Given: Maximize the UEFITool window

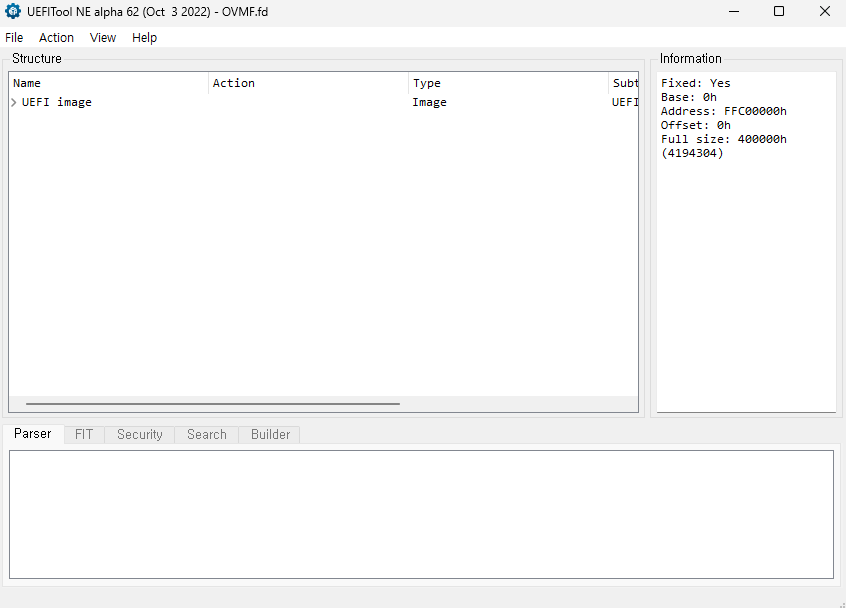Looking at the screenshot, I should (x=778, y=12).
